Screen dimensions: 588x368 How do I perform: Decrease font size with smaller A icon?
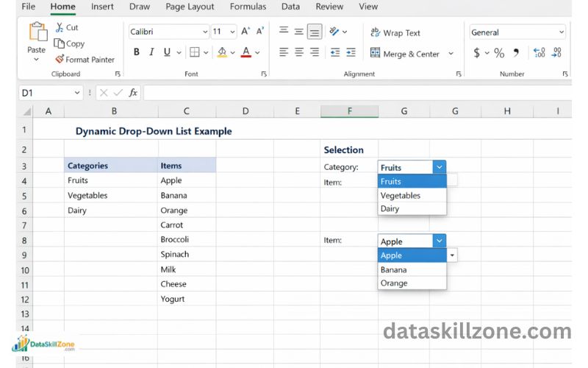click(260, 32)
